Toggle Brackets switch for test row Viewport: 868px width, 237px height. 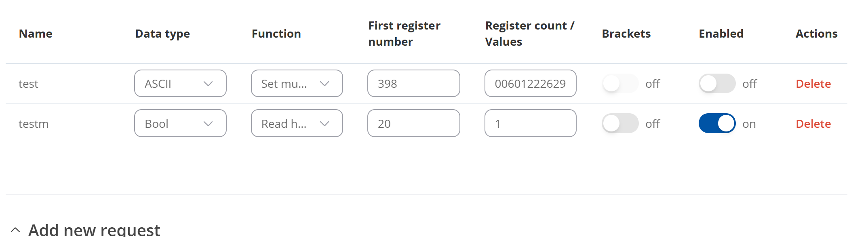pyautogui.click(x=620, y=83)
